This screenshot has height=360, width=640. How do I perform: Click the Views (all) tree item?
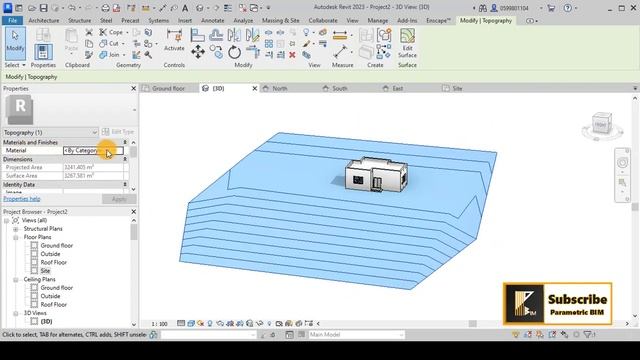pyautogui.click(x=34, y=220)
